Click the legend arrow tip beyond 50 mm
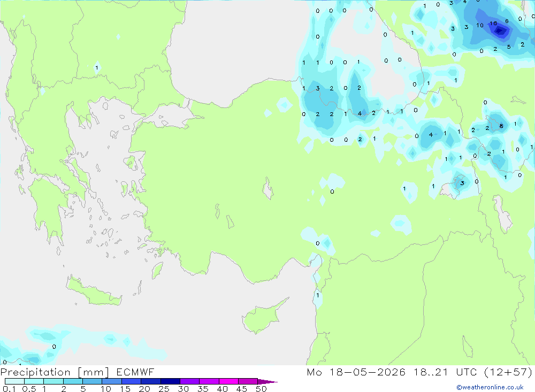 [268, 382]
